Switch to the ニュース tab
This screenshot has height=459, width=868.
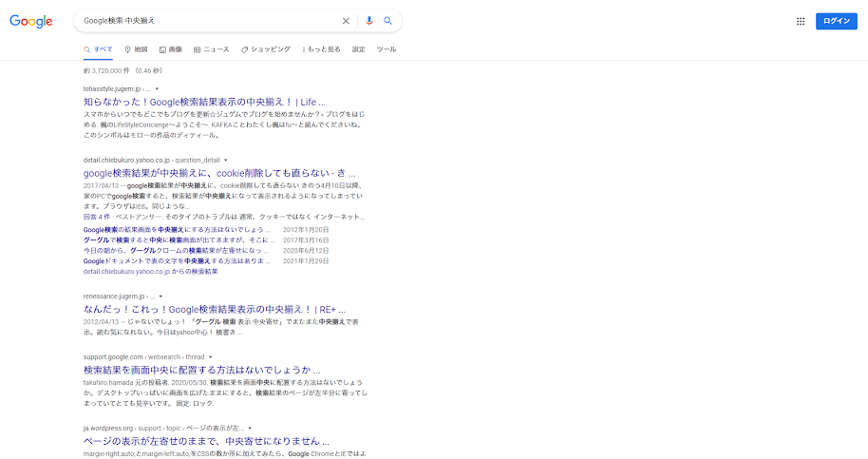click(212, 49)
